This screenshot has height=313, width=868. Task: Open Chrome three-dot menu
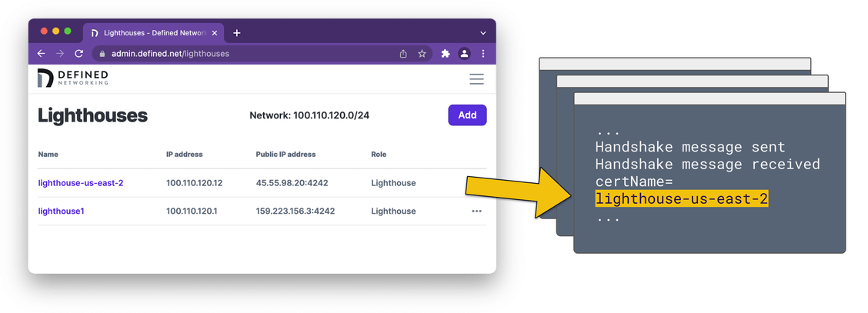(x=482, y=54)
